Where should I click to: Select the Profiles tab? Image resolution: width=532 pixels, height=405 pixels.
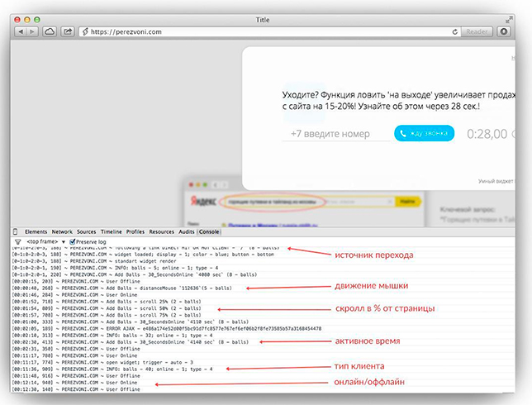[x=135, y=232]
